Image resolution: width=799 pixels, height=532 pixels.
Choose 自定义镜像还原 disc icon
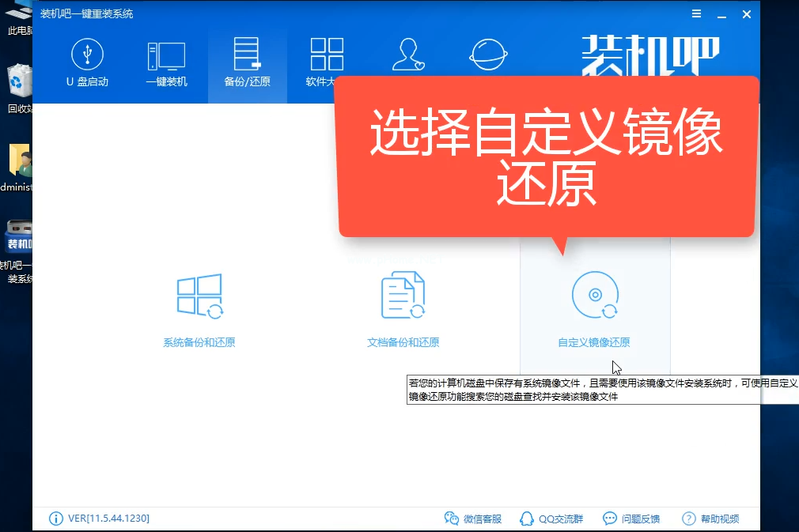point(594,296)
